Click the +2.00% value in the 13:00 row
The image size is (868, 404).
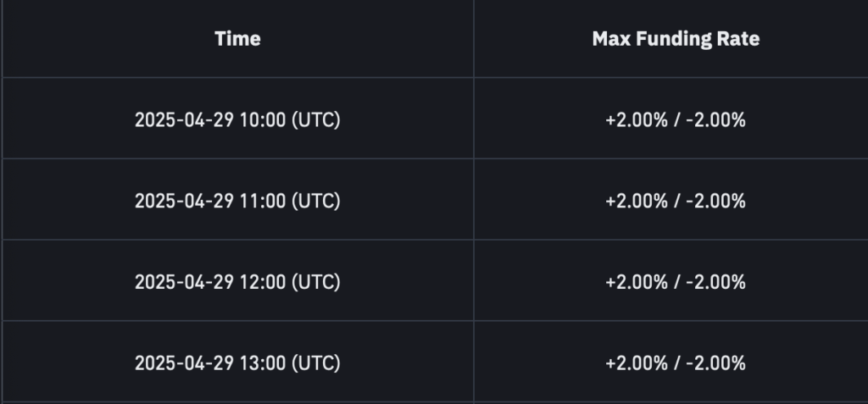tap(637, 363)
